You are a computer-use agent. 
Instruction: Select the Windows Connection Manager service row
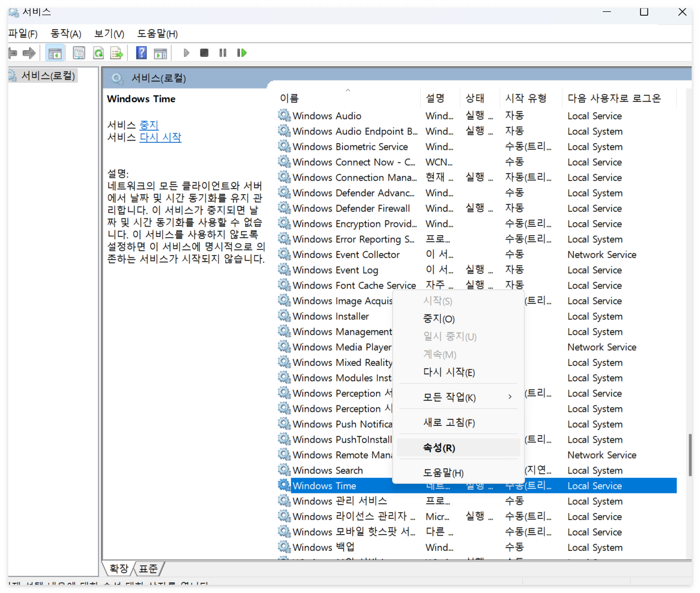[477, 177]
